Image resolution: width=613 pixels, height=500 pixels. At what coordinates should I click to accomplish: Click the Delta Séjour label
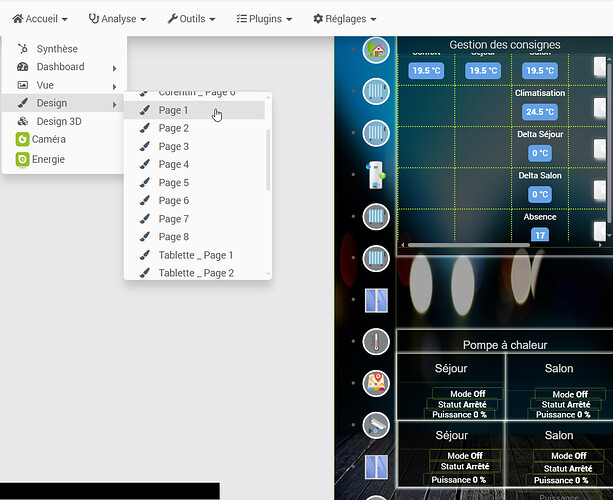(x=540, y=134)
